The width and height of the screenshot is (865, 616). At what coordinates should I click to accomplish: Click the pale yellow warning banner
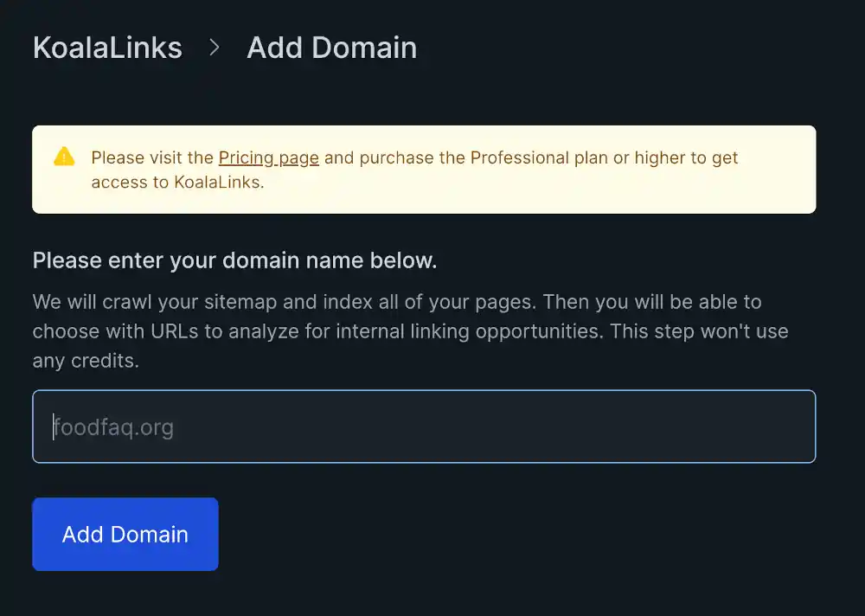click(424, 170)
